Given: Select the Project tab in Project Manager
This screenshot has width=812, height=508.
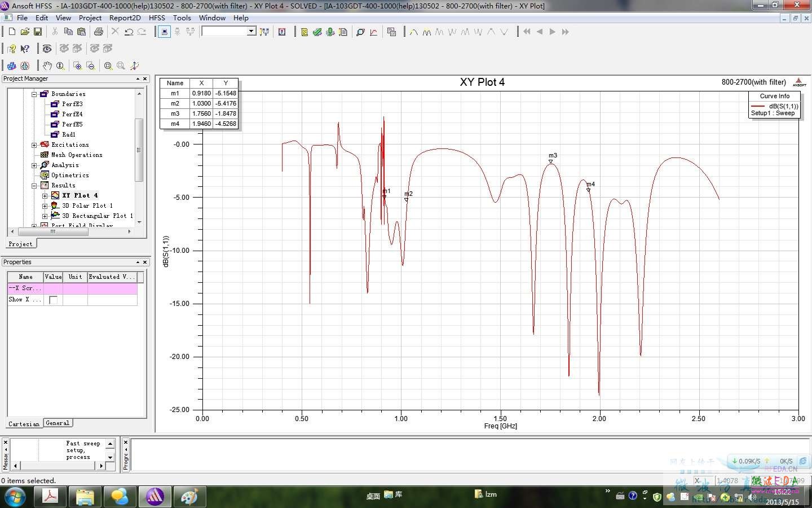Looking at the screenshot, I should point(21,244).
